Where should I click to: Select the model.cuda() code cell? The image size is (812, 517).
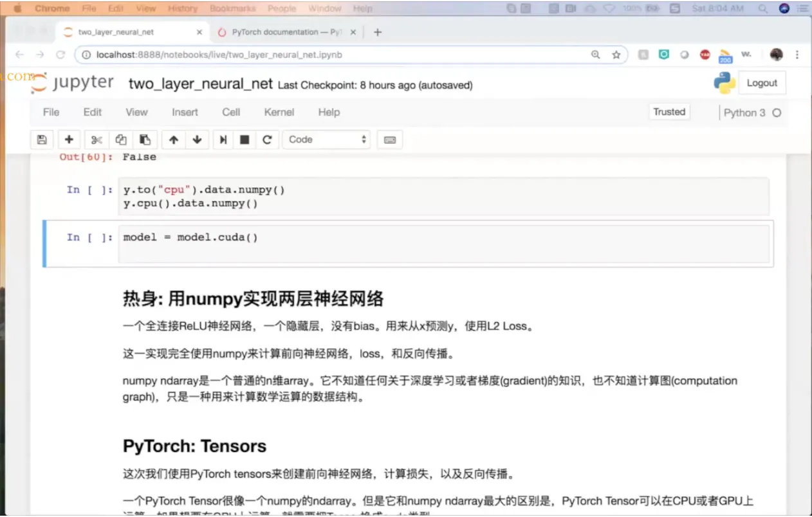tap(257, 237)
